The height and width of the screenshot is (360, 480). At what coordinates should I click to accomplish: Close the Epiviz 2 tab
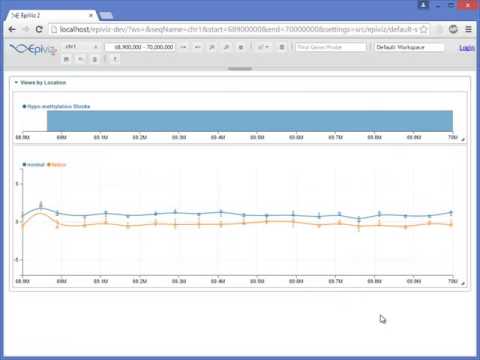click(91, 15)
